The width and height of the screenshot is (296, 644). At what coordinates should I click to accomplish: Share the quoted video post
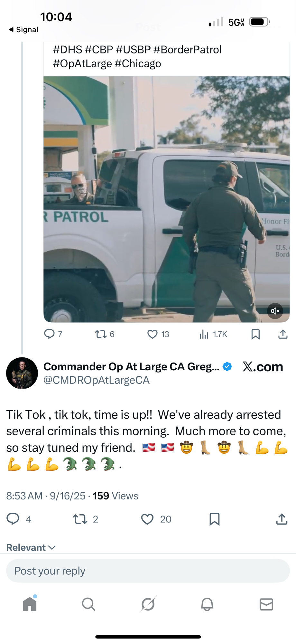(x=283, y=334)
